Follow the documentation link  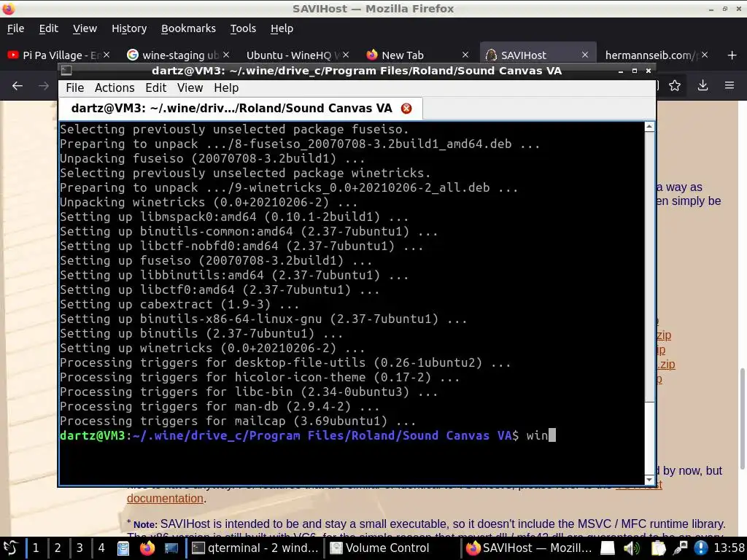(165, 499)
